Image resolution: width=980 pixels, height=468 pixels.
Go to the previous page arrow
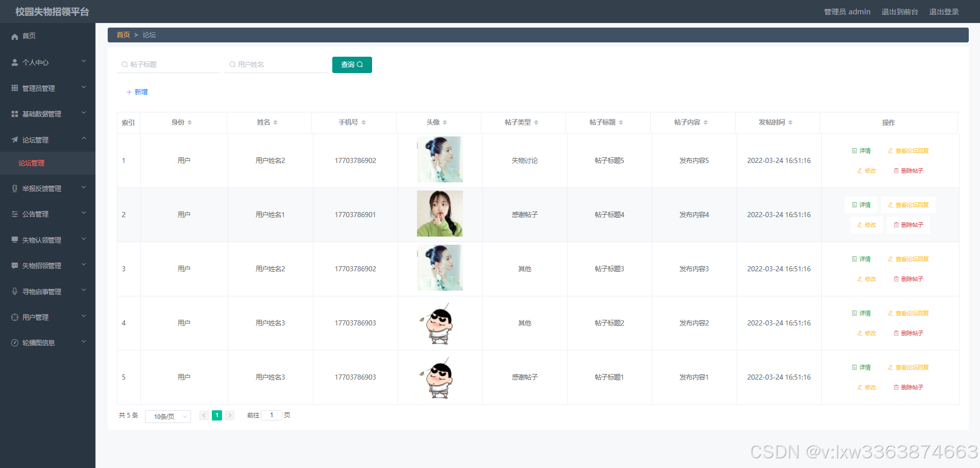(204, 415)
